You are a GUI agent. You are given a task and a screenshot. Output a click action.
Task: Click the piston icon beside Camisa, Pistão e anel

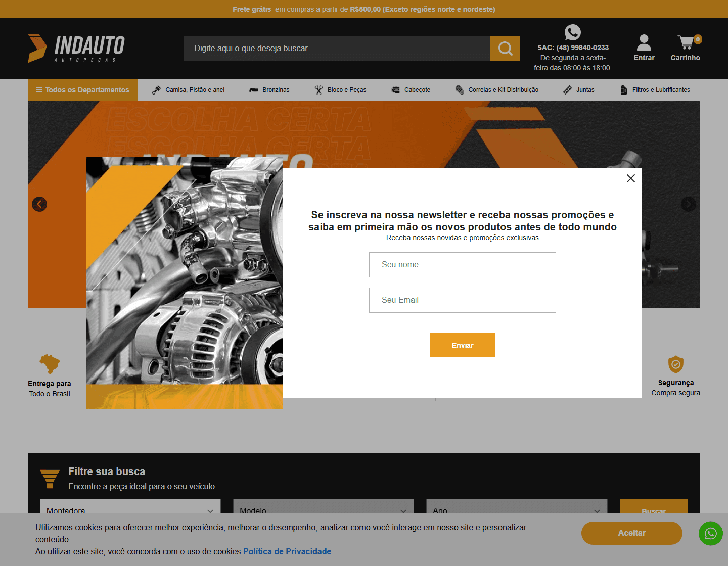tap(156, 89)
